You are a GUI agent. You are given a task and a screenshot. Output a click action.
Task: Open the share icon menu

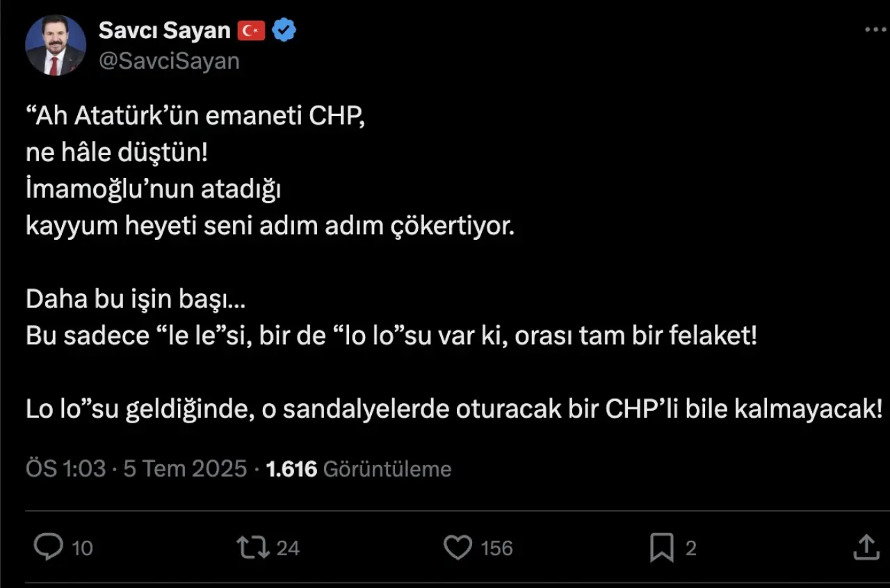coord(866,547)
